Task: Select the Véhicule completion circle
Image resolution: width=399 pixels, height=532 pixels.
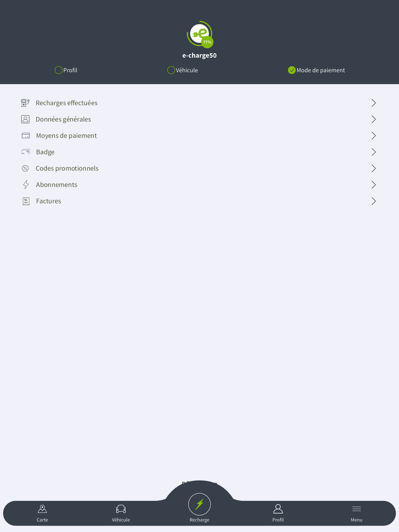Action: click(x=171, y=70)
